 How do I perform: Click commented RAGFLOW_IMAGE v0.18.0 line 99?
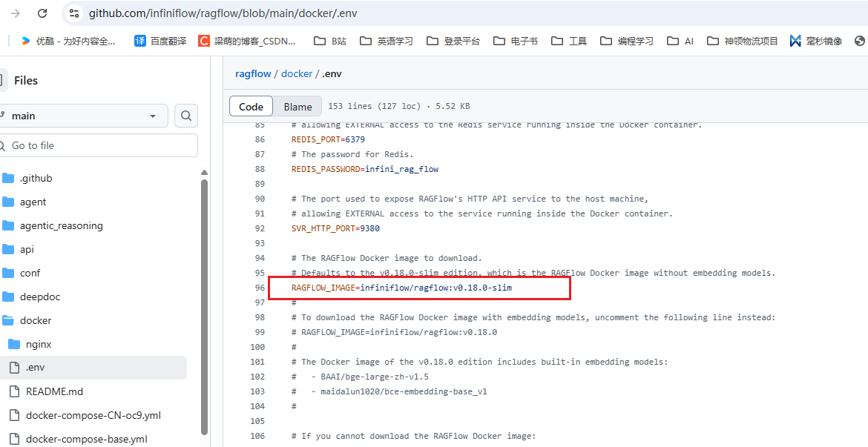394,333
